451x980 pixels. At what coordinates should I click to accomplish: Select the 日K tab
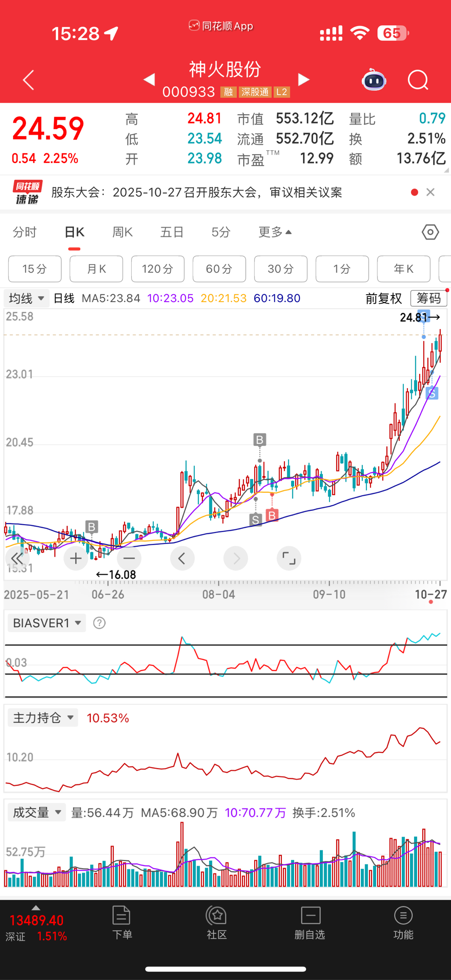(x=74, y=232)
